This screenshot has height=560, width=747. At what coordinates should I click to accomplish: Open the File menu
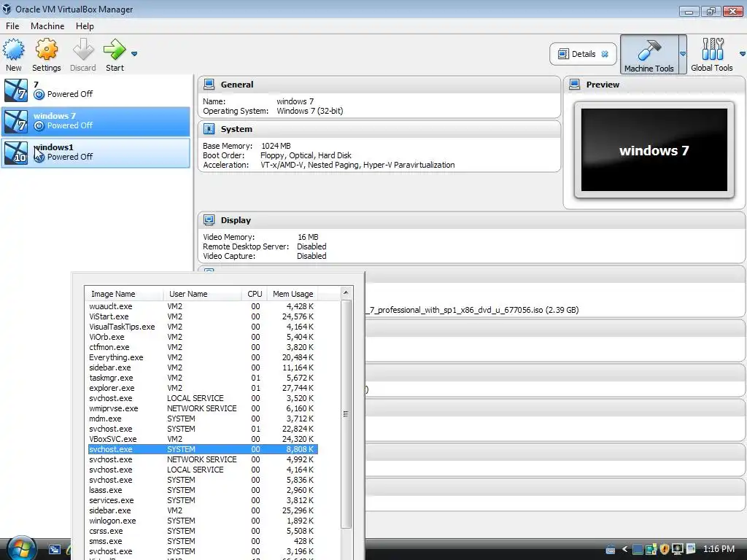[12, 26]
